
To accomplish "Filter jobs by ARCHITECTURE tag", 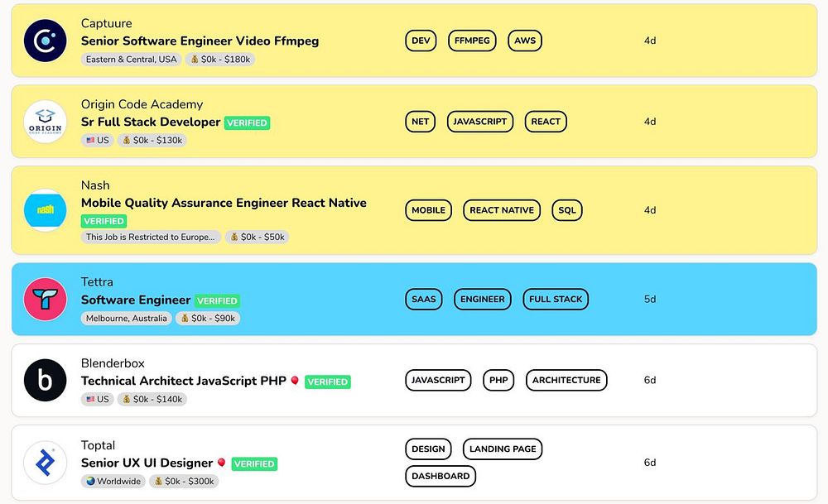I will coord(566,381).
